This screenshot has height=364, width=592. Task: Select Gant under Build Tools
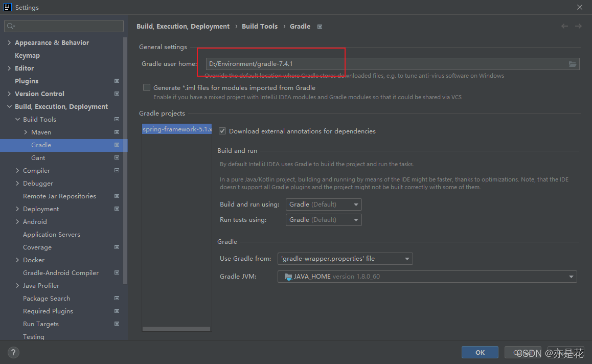pos(38,158)
